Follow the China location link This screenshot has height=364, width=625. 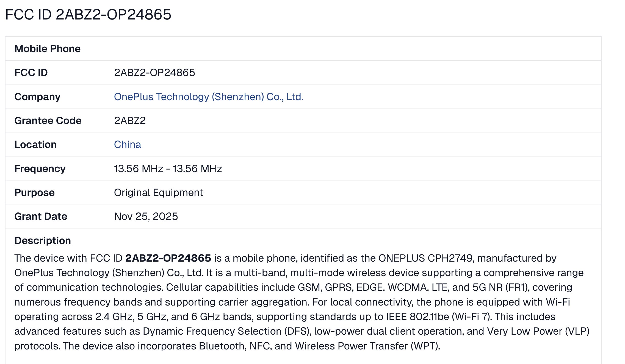128,144
